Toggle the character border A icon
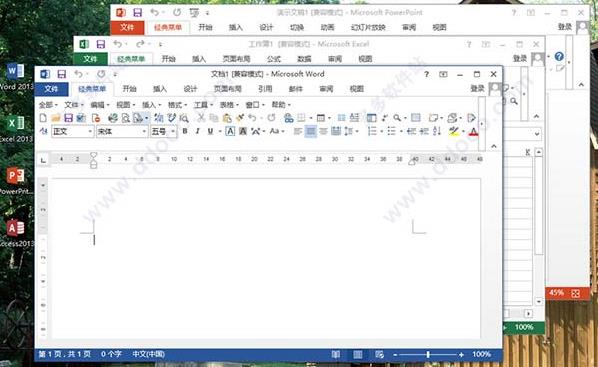This screenshot has width=598, height=367. coord(230,131)
